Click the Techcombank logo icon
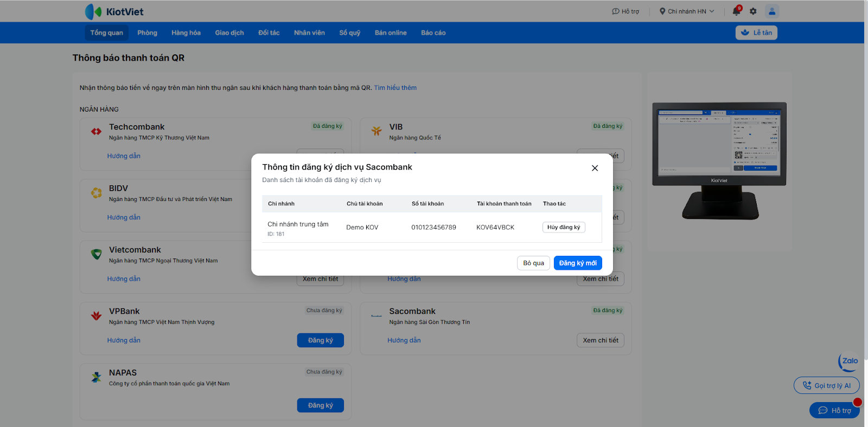Image resolution: width=868 pixels, height=427 pixels. 96,131
